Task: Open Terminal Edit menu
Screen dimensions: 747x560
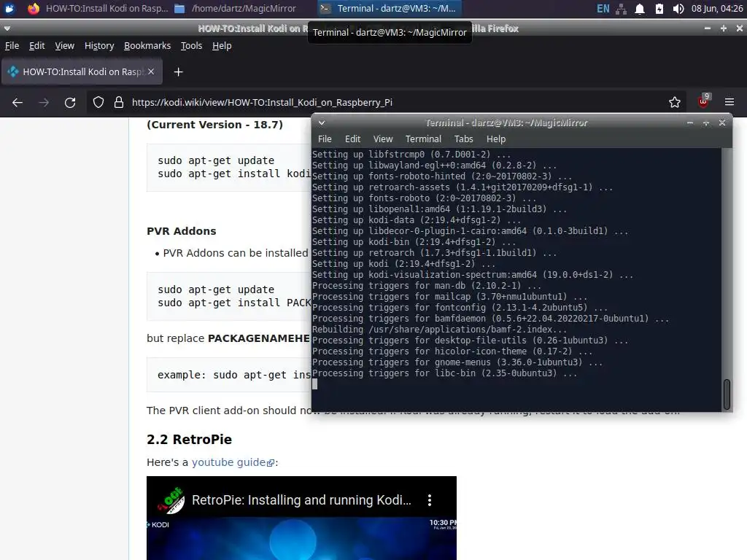Action: 352,139
